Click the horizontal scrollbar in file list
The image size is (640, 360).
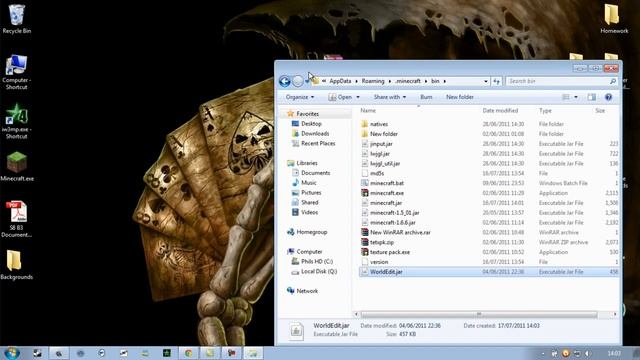[479, 314]
